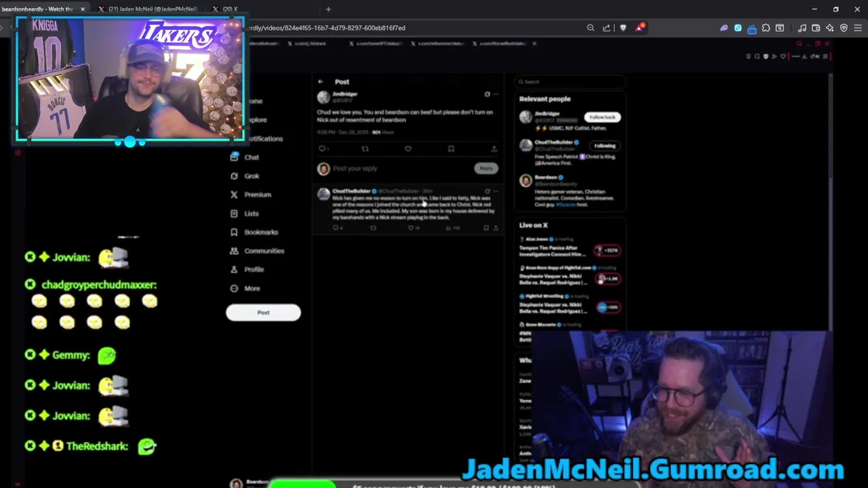Image resolution: width=868 pixels, height=488 pixels.
Task: Share JimBridger's post
Action: coord(494,148)
